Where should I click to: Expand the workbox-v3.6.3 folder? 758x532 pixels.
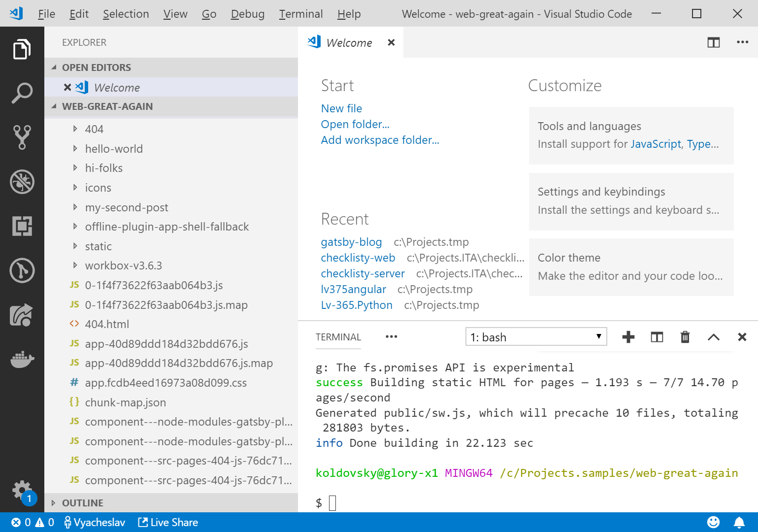pyautogui.click(x=171, y=266)
